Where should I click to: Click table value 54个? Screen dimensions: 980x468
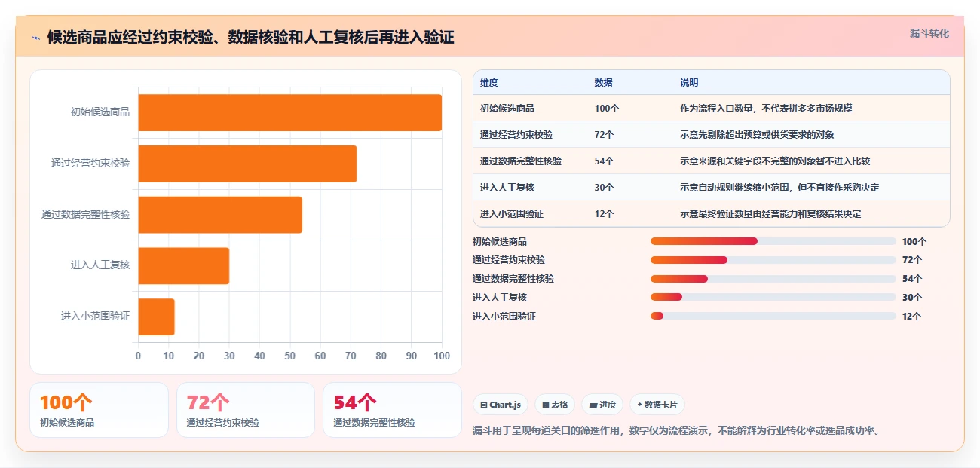(x=605, y=161)
